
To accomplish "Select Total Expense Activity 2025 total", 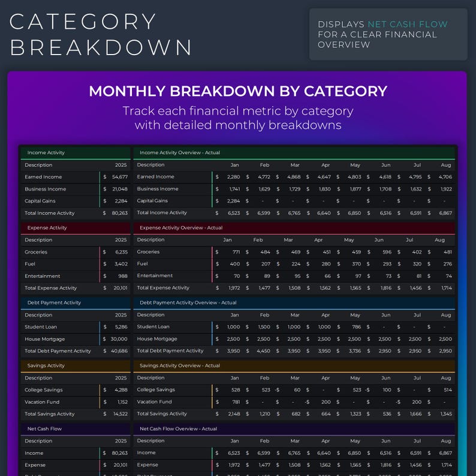I will point(115,288).
